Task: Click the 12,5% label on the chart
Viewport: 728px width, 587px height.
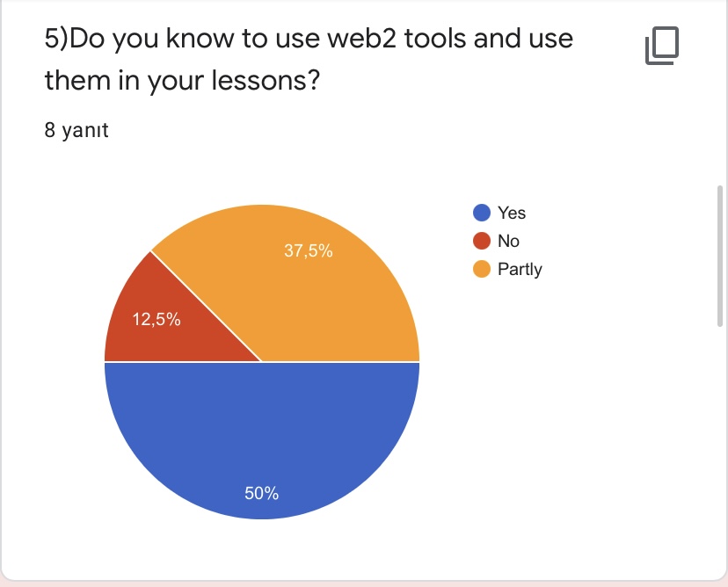Action: (157, 320)
